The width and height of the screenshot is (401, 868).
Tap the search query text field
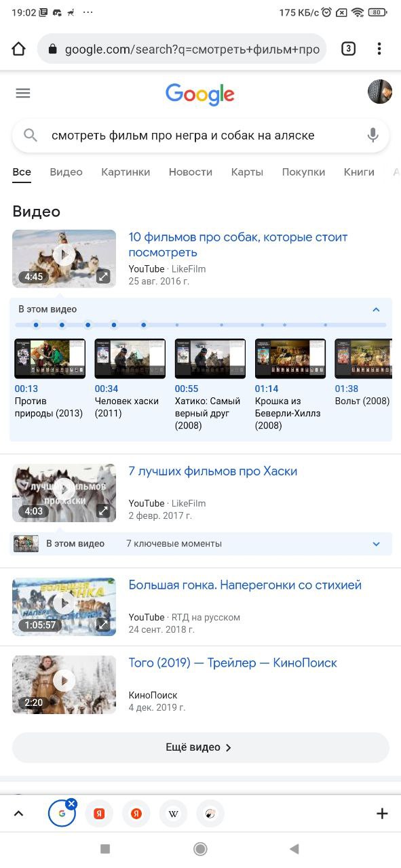(x=183, y=136)
